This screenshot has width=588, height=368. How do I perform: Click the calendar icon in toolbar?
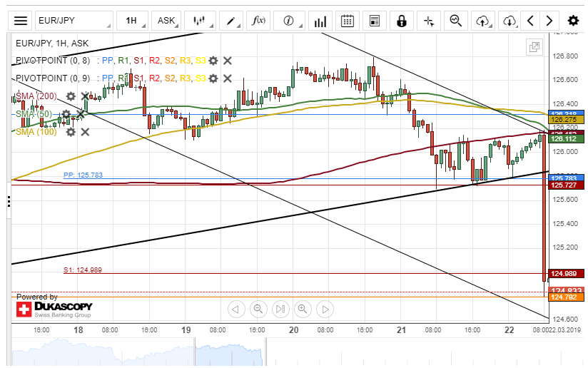click(x=348, y=21)
